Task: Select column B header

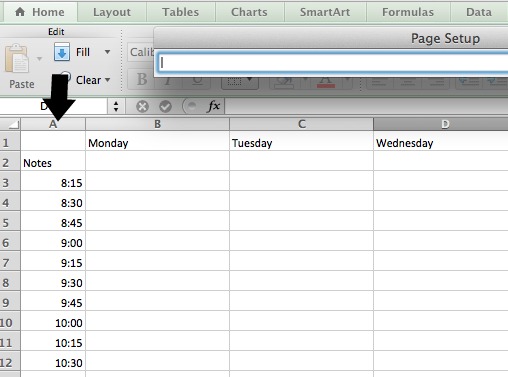Action: click(x=157, y=124)
